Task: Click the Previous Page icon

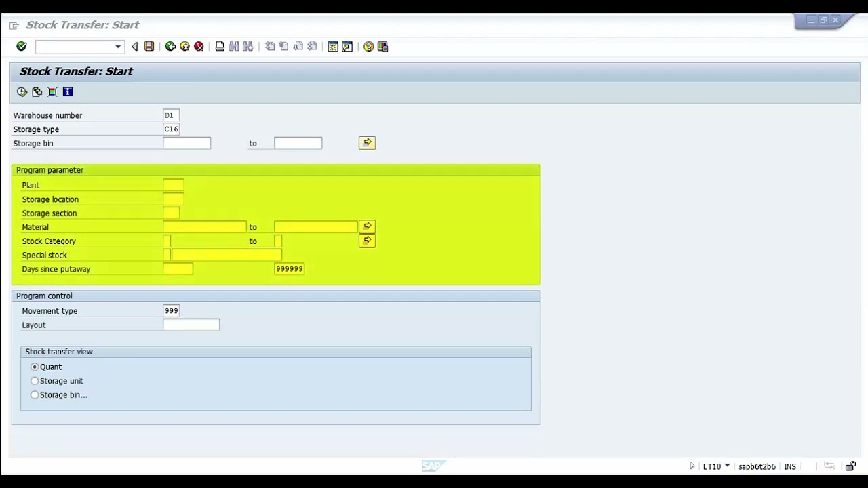Action: tap(283, 46)
